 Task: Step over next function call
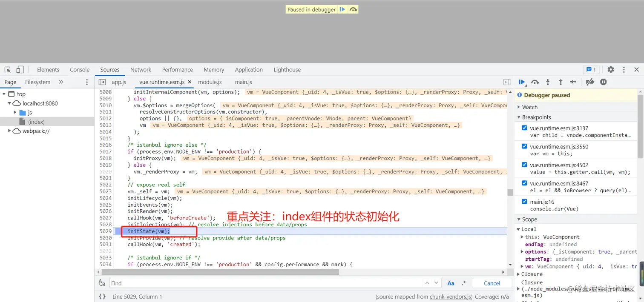(535, 82)
